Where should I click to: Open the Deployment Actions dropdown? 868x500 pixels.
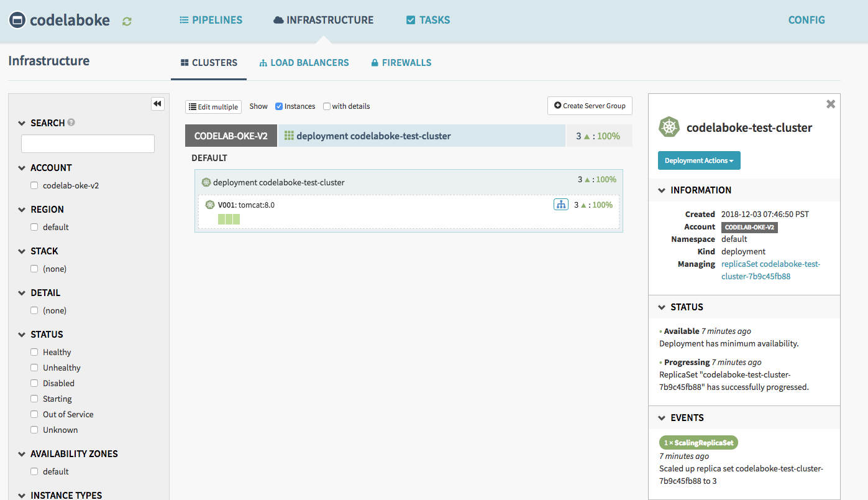pos(699,160)
